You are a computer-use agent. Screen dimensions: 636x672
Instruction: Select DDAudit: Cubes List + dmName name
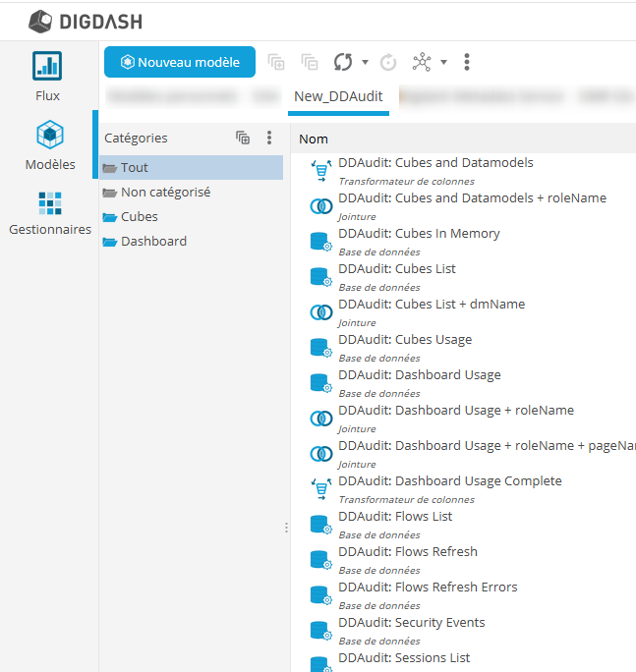click(432, 305)
